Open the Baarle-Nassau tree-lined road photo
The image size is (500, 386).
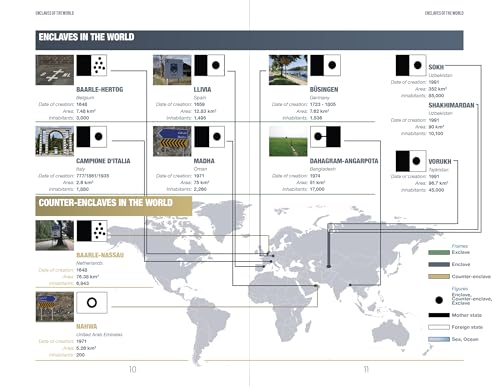tap(55, 235)
